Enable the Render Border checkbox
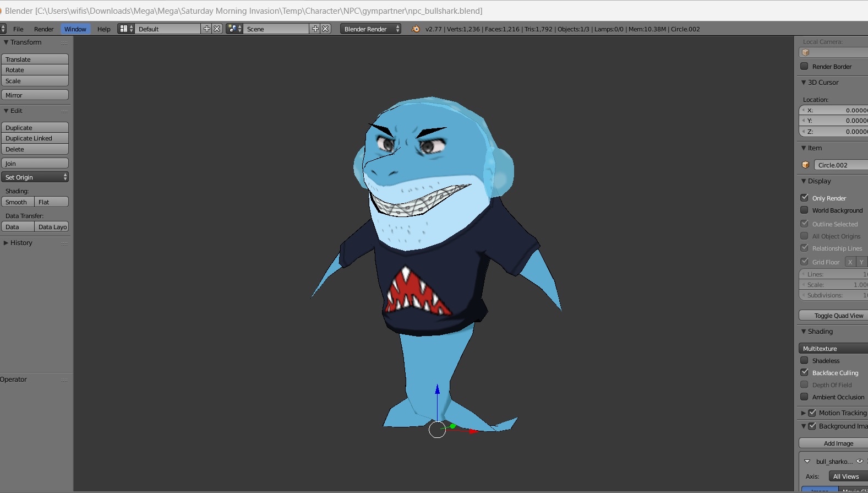 point(804,66)
